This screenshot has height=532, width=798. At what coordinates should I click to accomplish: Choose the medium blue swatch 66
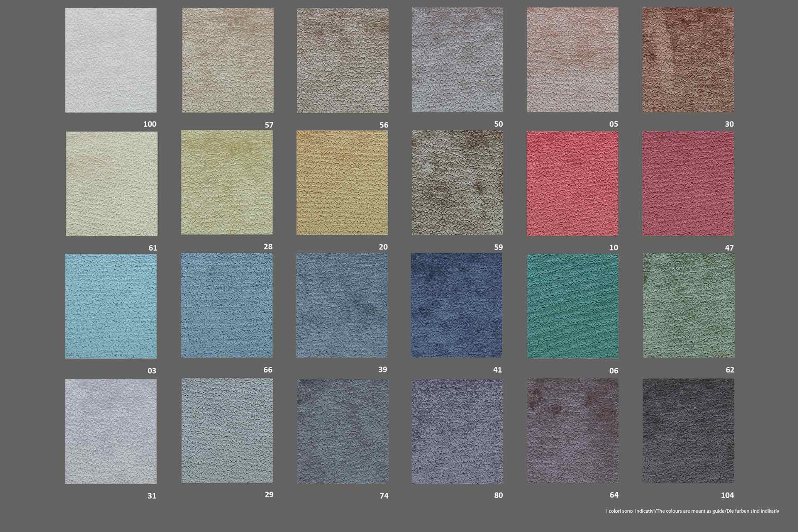227,305
